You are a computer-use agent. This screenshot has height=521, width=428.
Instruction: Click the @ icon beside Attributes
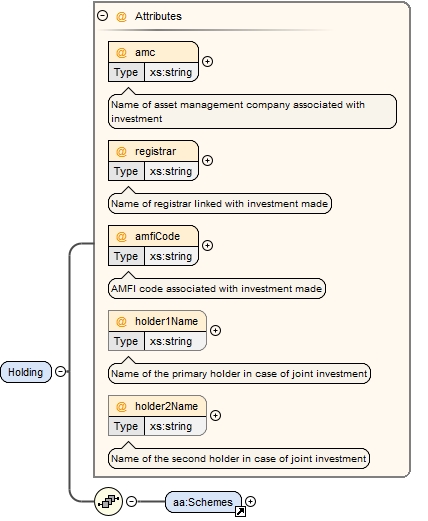pyautogui.click(x=121, y=16)
